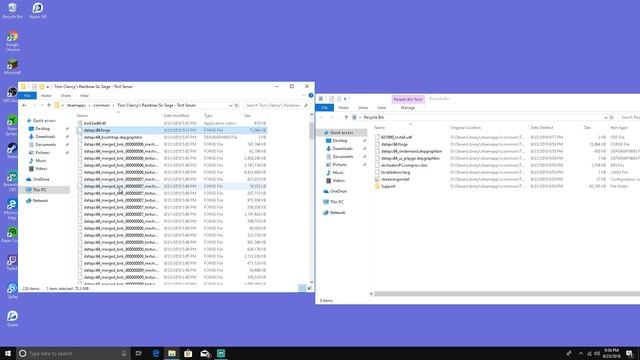Select This PC in Recycle Bin sidebar
Viewport: 640px width, 360px height.
333,202
